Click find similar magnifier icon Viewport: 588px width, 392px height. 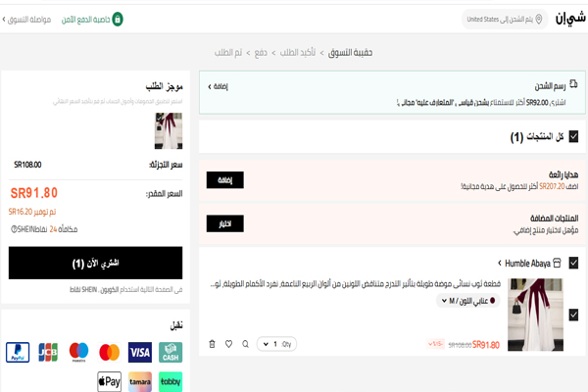click(x=245, y=344)
